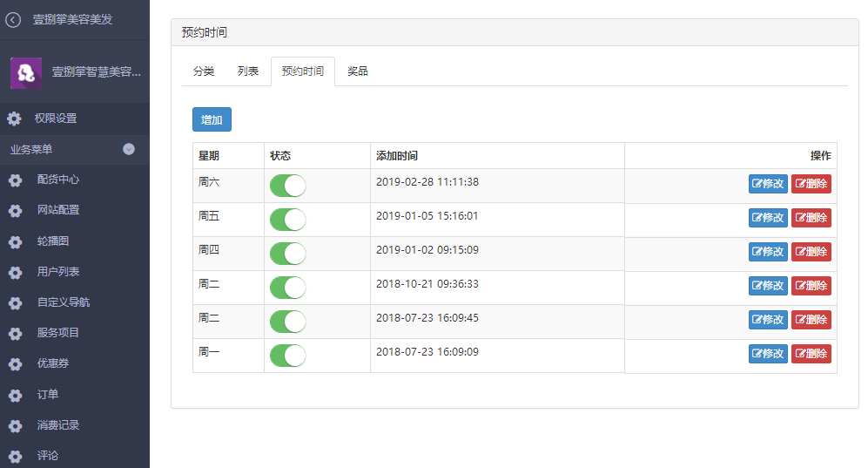Viewport: 868px width, 468px height.
Task: Switch to the 列表 tab
Action: 248,71
